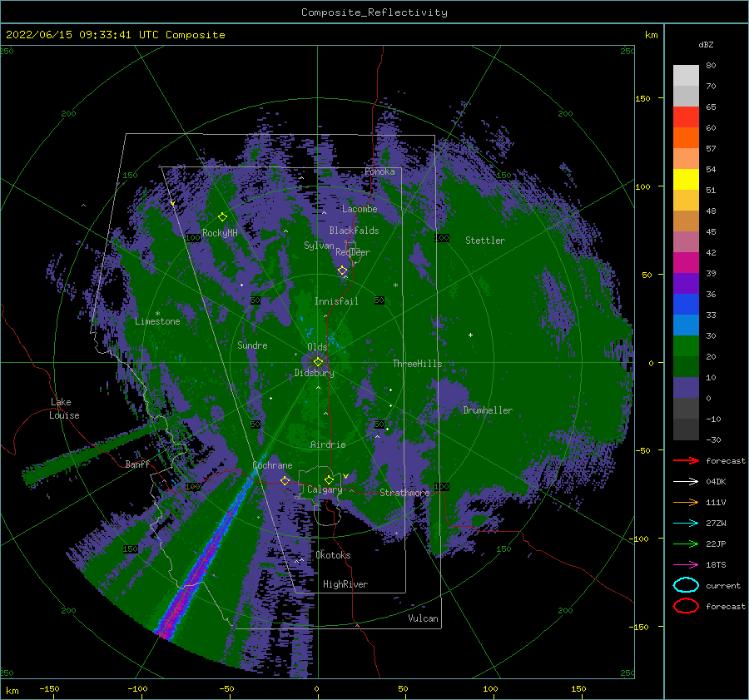Pick the bright yellow 51–54 dBZ swatch
749x700 pixels.
(686, 180)
